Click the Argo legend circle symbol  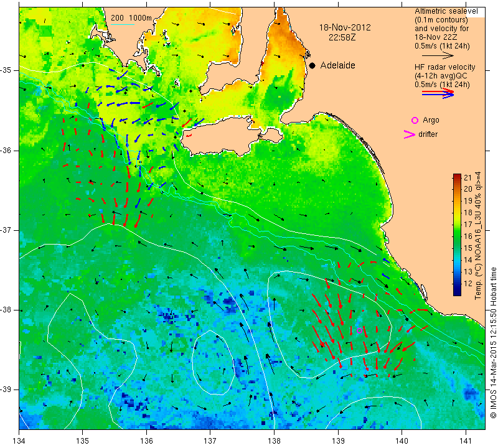[415, 120]
